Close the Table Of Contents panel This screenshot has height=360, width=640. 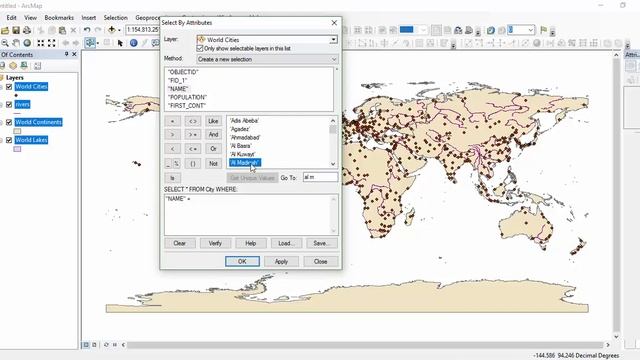pyautogui.click(x=74, y=54)
